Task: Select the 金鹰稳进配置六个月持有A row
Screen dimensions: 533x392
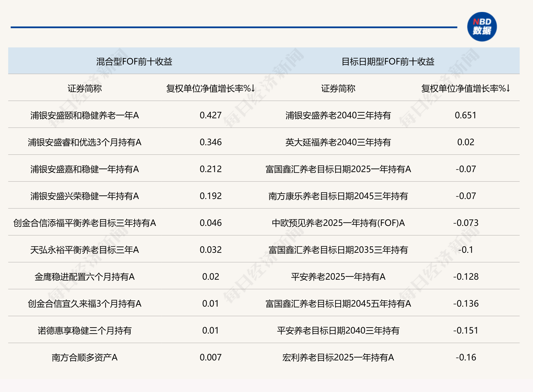Action: click(85, 277)
